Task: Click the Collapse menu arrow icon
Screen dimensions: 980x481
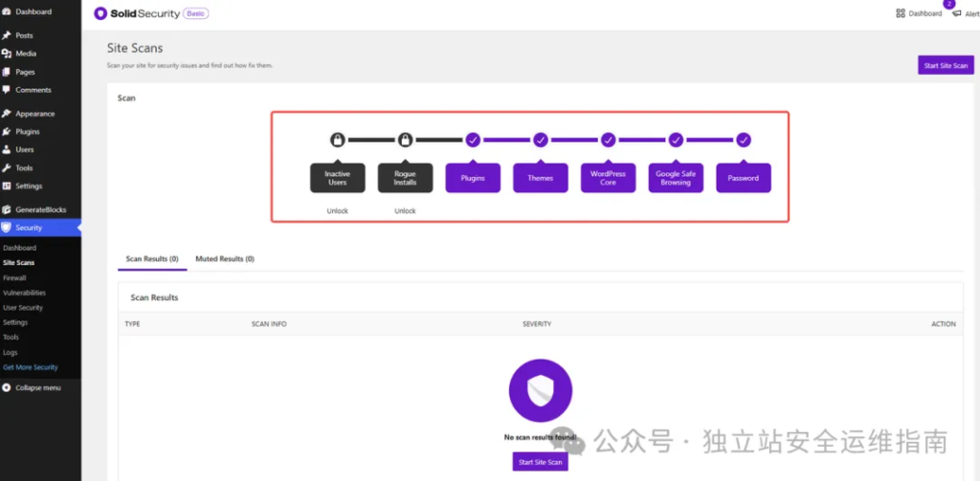Action: 7,388
